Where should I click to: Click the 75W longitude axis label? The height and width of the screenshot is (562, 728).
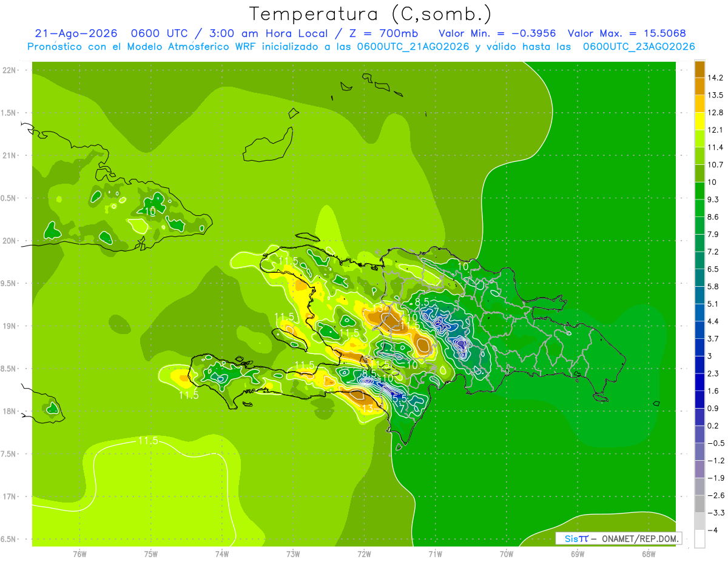[151, 554]
